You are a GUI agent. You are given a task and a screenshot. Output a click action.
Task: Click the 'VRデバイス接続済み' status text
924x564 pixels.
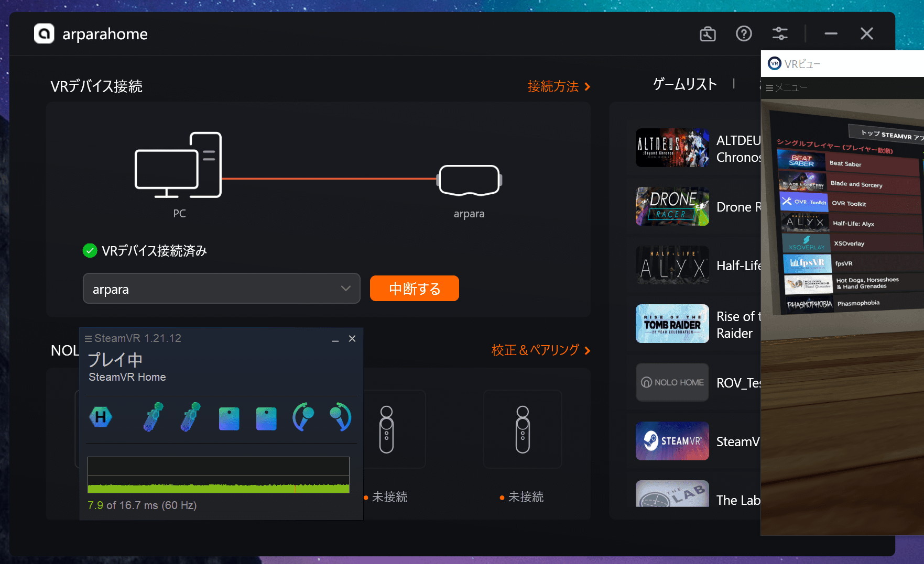point(154,251)
